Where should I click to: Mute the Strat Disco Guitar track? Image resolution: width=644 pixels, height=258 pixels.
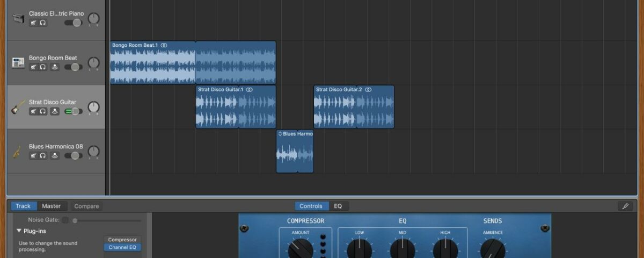tap(33, 111)
